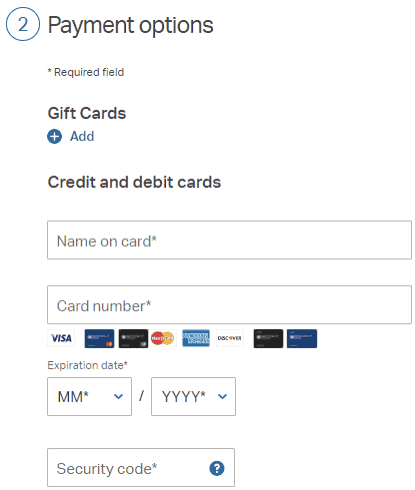Screen dimensions: 415x490
Task: Add a gift card via Add link
Action: pyautogui.click(x=82, y=136)
